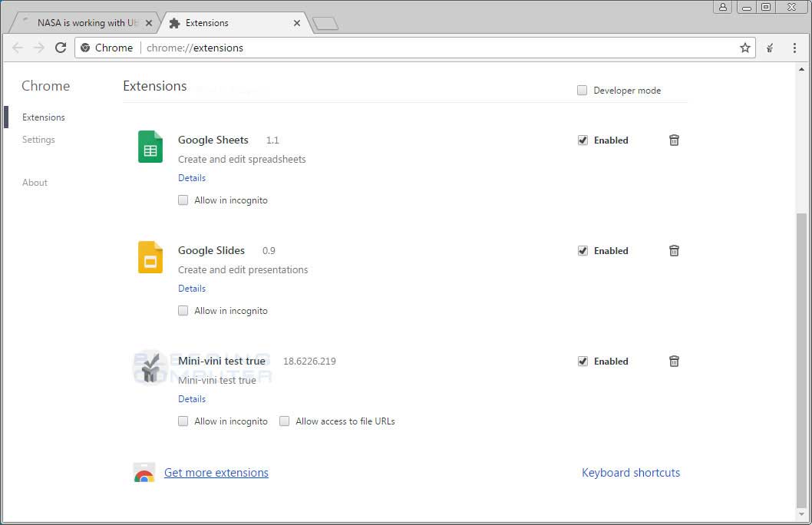Viewport: 812px width, 525px height.
Task: Click the scrollbar down arrow
Action: (801, 514)
